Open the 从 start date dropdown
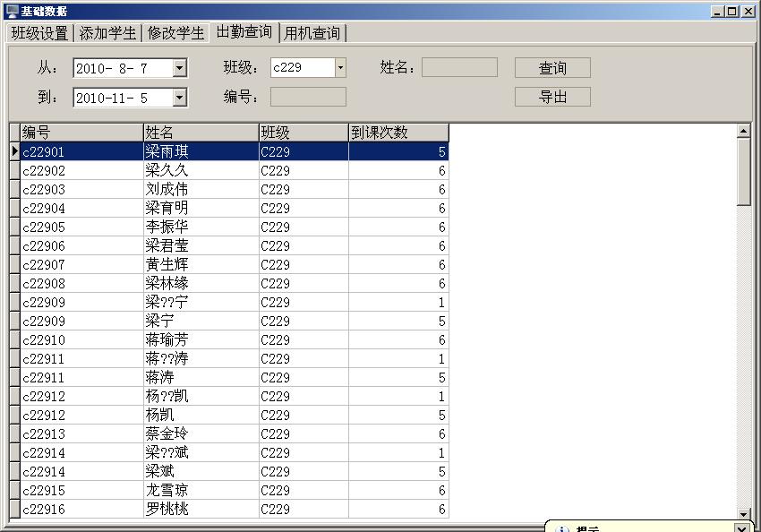 point(180,68)
